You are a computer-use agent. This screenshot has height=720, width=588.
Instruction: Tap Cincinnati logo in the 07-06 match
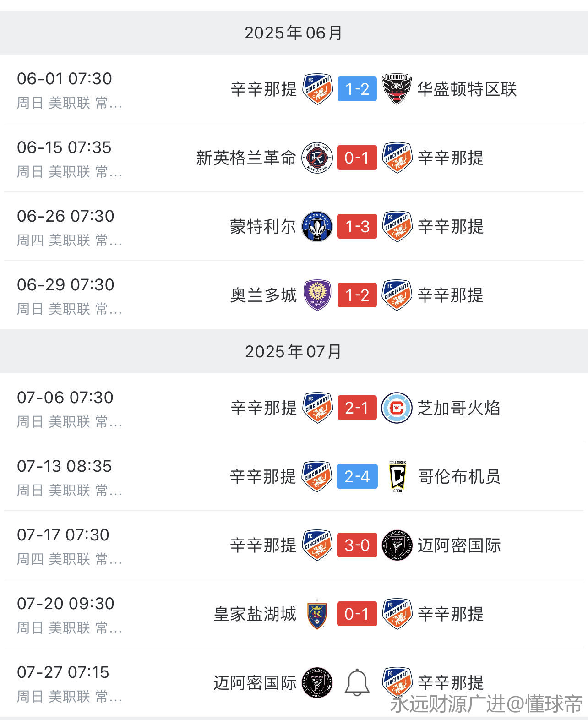pos(317,408)
